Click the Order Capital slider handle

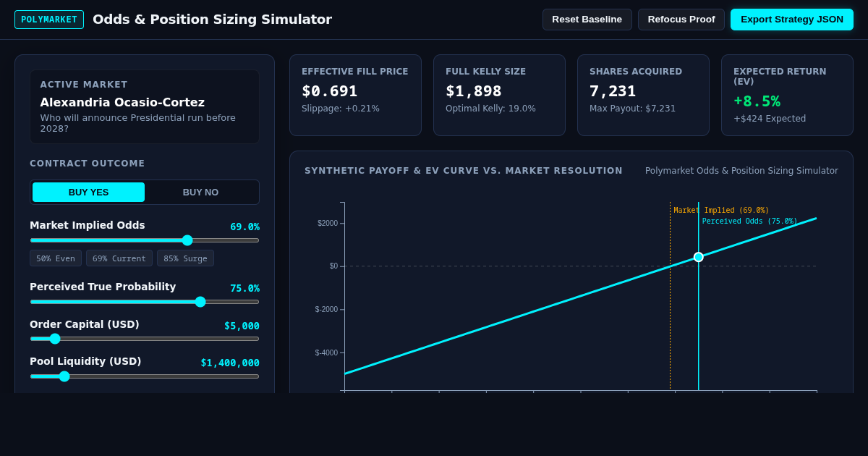[55, 339]
